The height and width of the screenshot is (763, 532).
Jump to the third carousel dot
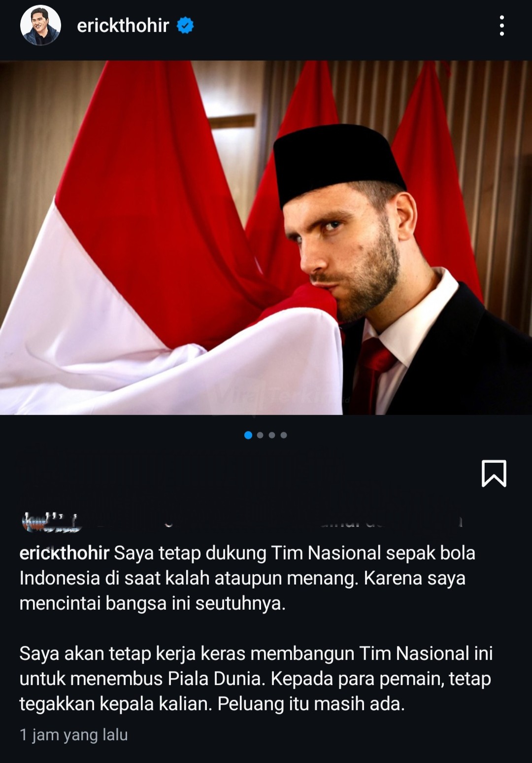pyautogui.click(x=272, y=435)
